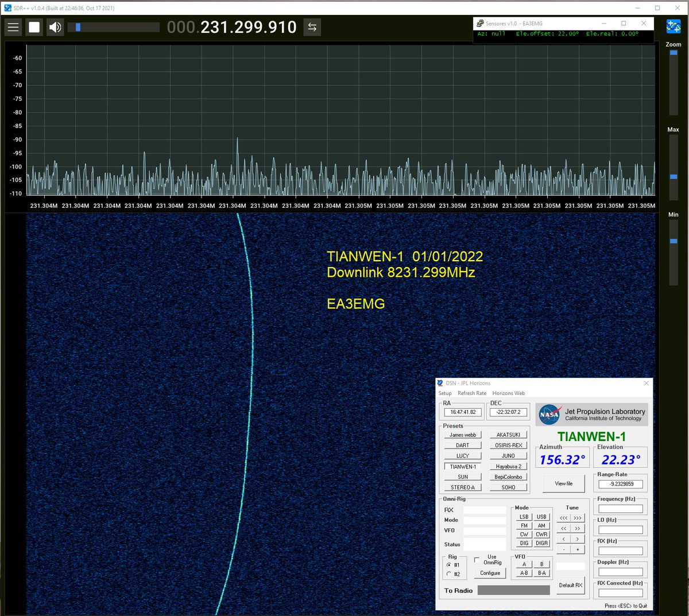Image resolution: width=689 pixels, height=616 pixels.
Task: Click the satellite tracking icon at top right
Action: (673, 25)
